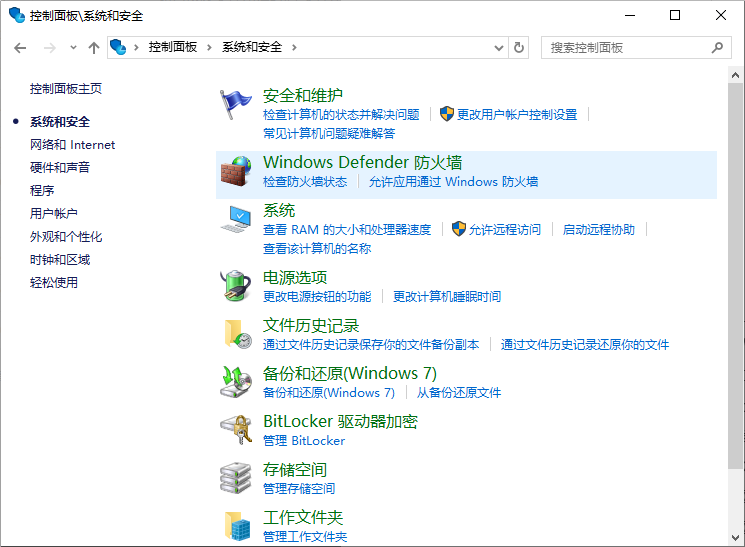Click the 电源选项 battery icon
The image size is (745, 547).
click(x=236, y=286)
